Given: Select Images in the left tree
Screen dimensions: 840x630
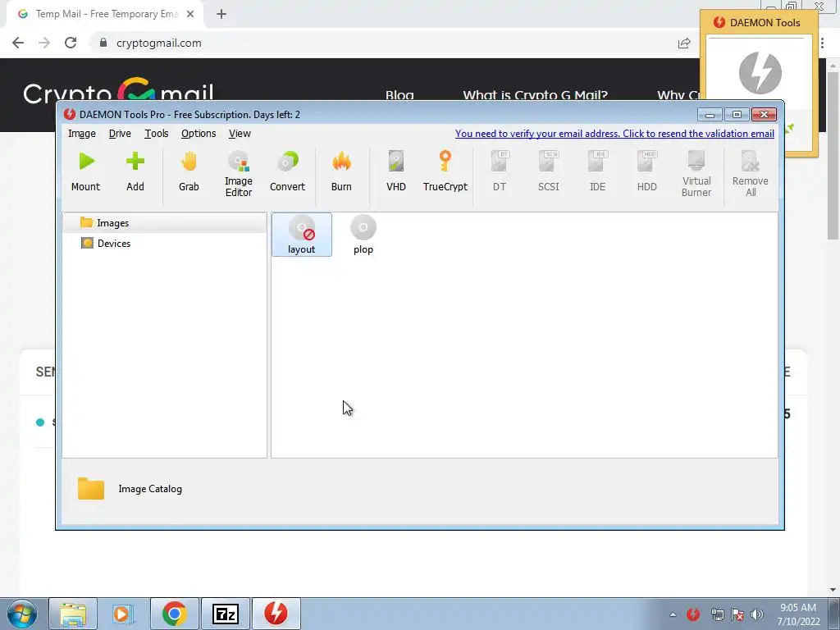Looking at the screenshot, I should [164, 223].
